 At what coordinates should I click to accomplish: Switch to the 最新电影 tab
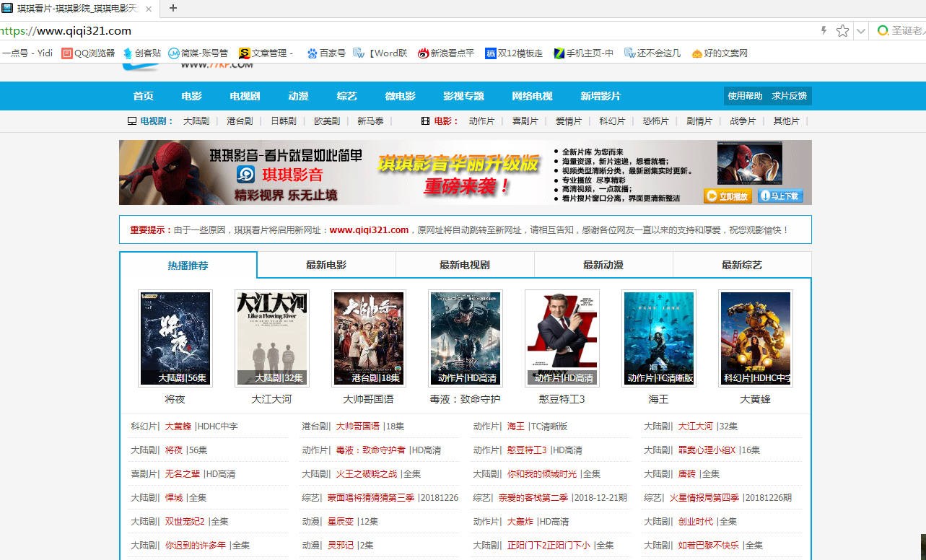[x=326, y=264]
